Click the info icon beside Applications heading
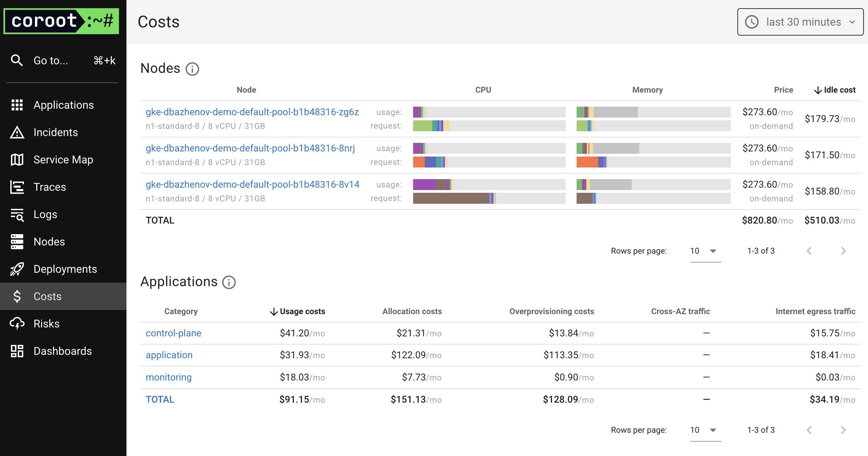 coord(229,282)
